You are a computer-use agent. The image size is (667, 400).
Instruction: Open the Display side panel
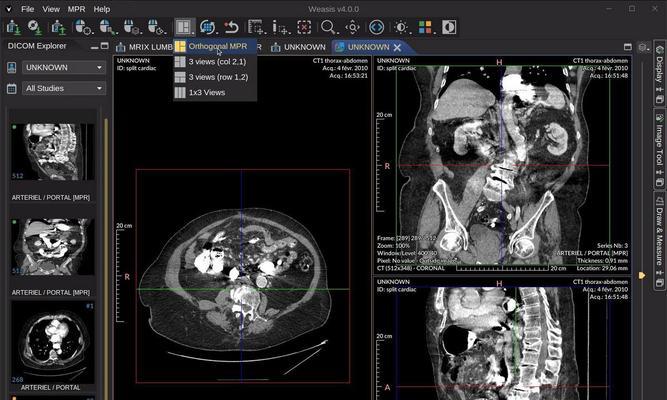[659, 72]
